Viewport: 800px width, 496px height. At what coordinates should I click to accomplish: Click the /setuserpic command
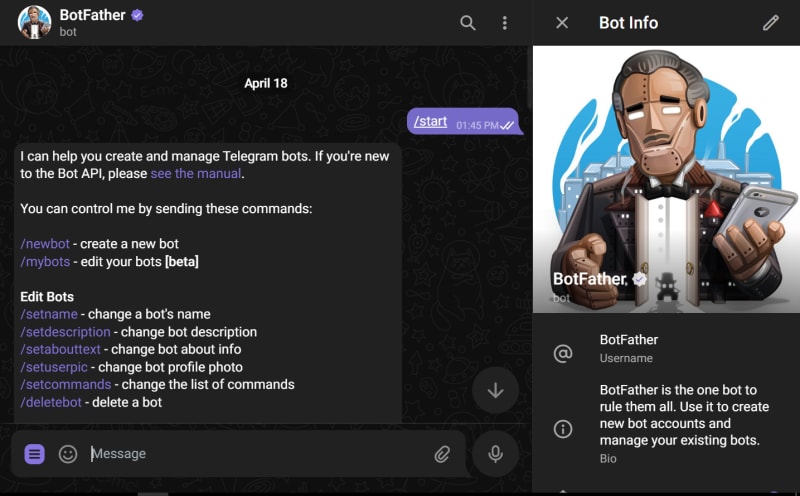click(54, 367)
